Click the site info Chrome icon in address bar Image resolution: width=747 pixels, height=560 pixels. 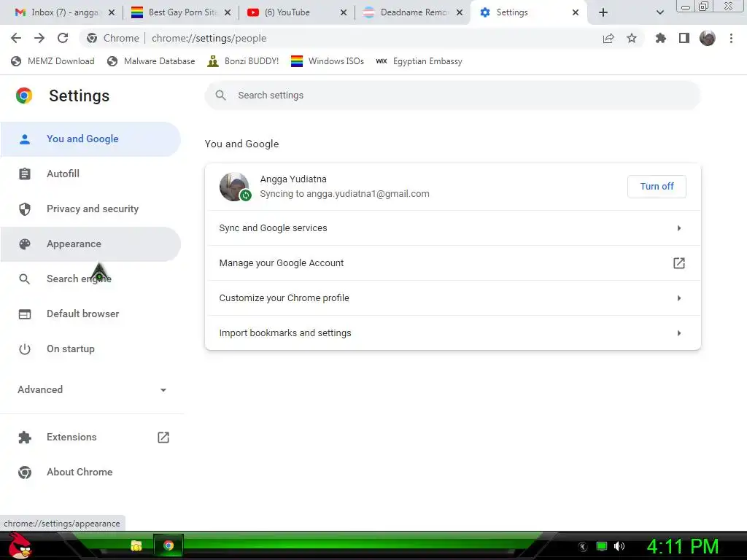coord(92,38)
